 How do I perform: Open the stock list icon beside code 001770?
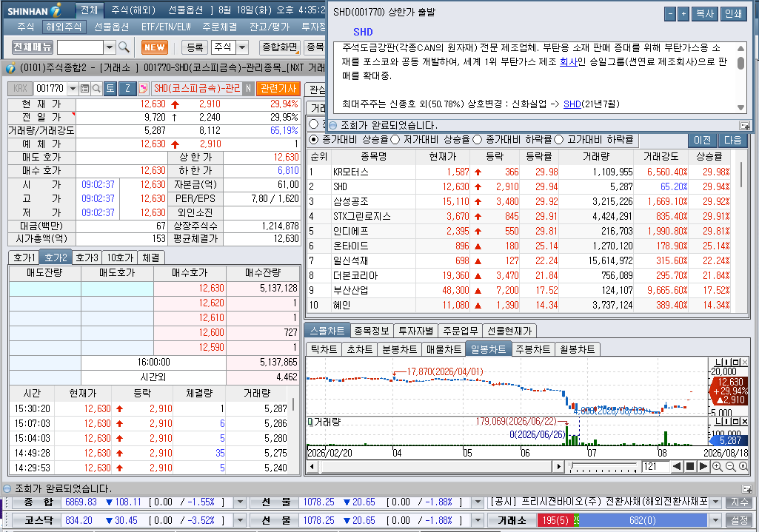coord(84,89)
